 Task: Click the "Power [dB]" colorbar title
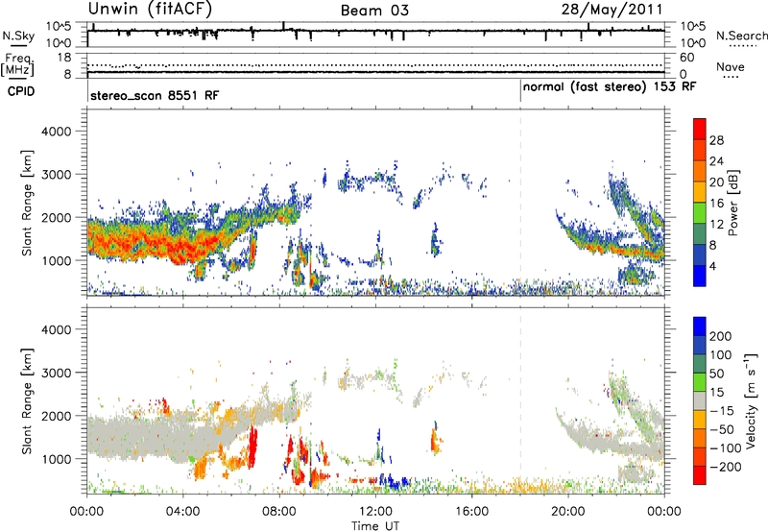732,203
